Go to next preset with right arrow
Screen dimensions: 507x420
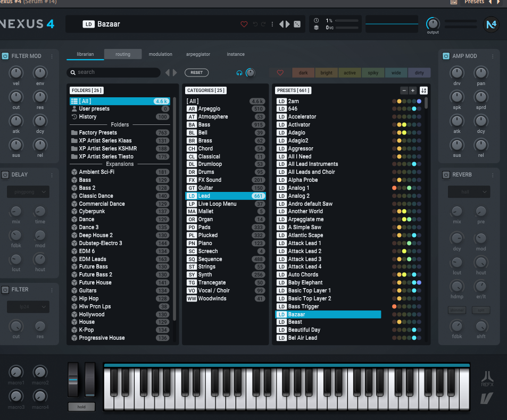point(287,24)
